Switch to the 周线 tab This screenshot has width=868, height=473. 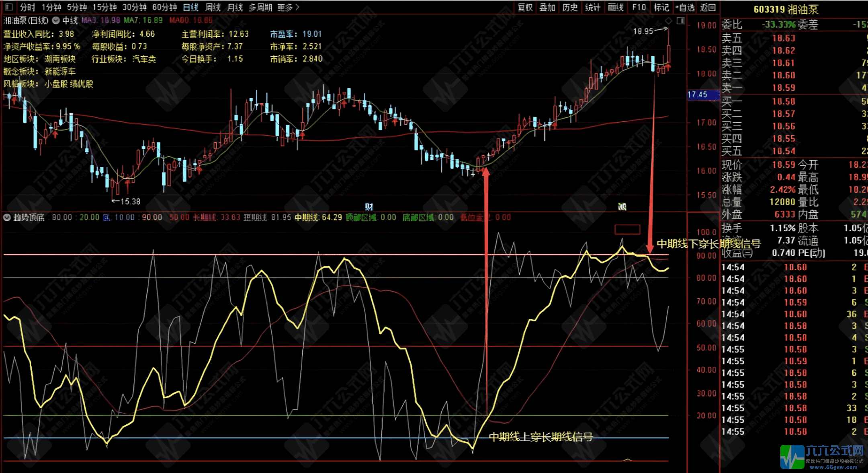click(213, 7)
